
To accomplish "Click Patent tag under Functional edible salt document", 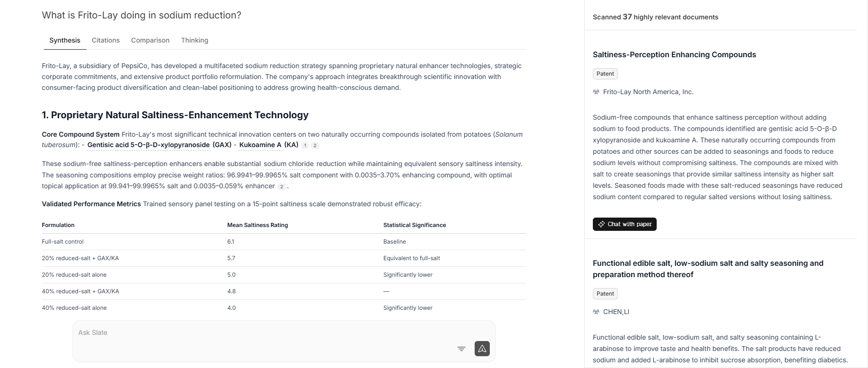I will [605, 294].
